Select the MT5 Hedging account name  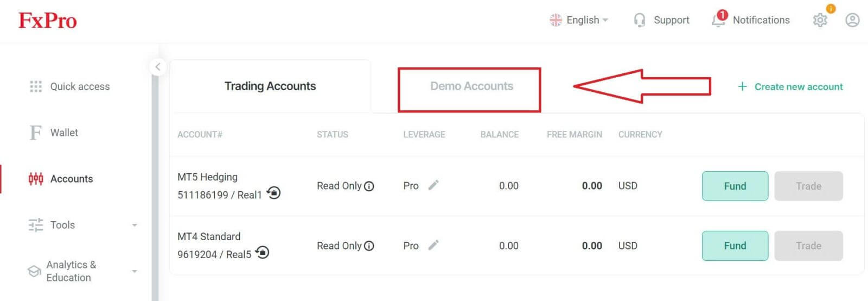pos(207,177)
